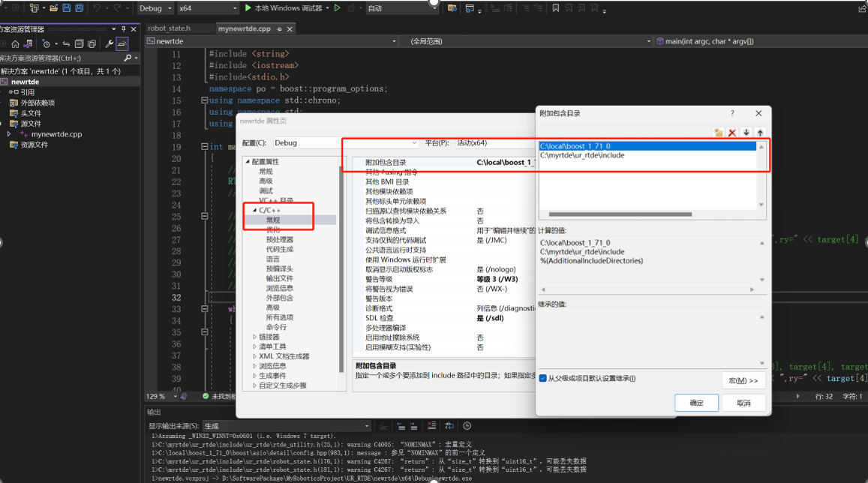
Task: Click New Line folder icon in include dialog
Action: 718,133
